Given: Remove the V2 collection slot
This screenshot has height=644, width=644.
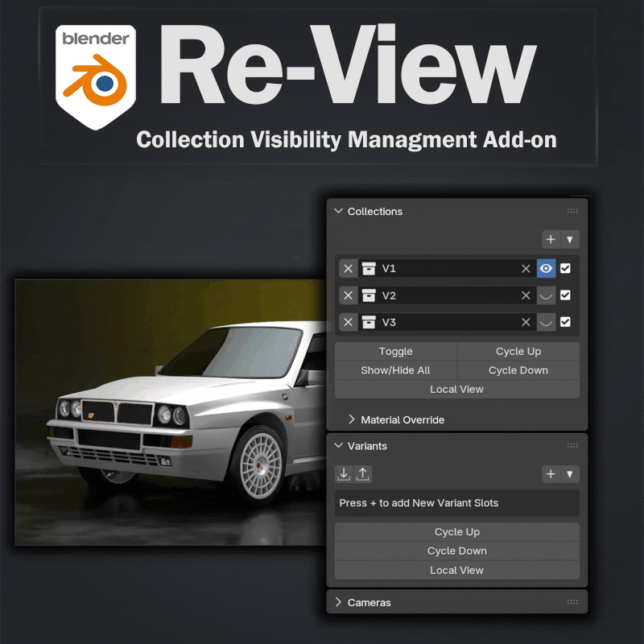Looking at the screenshot, I should pos(348,295).
